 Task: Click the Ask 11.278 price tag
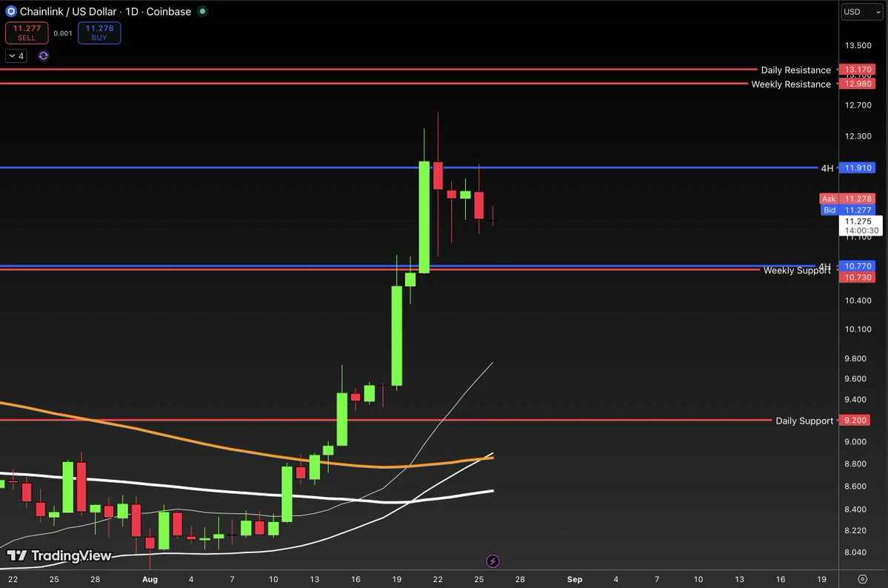click(x=847, y=198)
